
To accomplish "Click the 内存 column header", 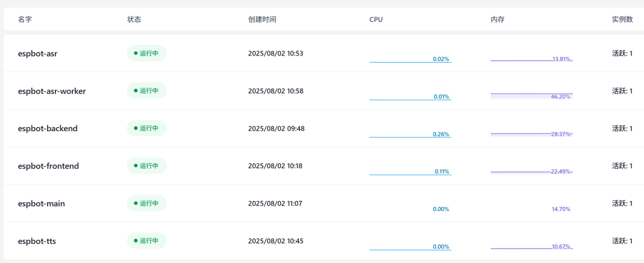I will (x=498, y=19).
